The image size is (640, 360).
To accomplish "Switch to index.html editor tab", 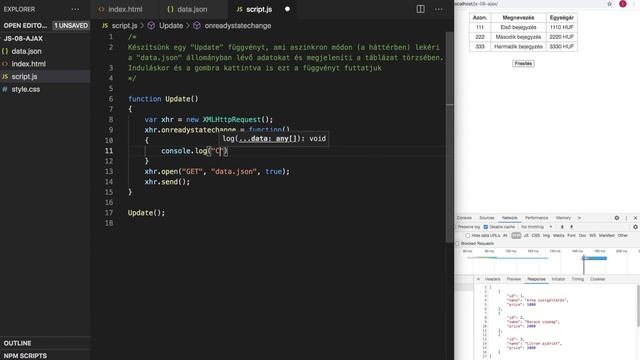I will [125, 9].
